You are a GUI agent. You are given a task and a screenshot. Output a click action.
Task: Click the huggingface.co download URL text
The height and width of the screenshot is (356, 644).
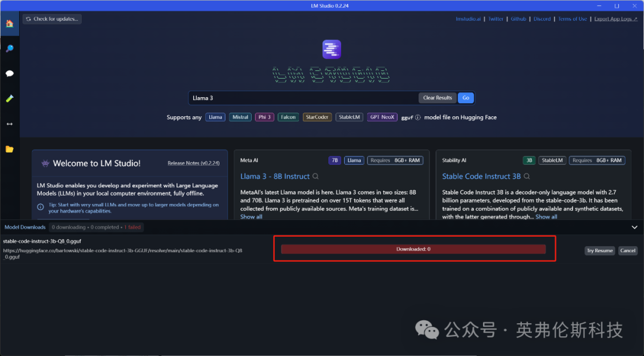click(x=122, y=253)
